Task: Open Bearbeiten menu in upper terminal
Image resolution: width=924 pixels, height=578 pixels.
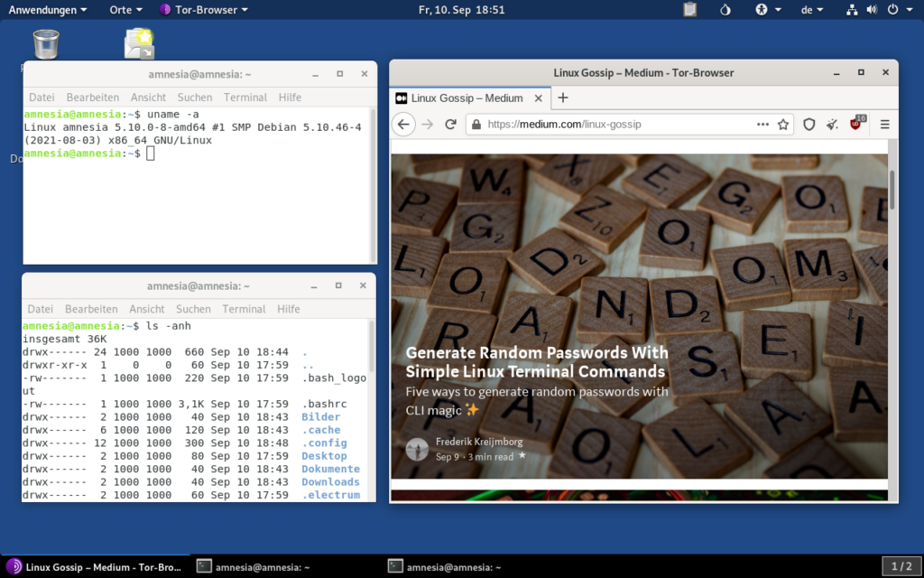Action: pyautogui.click(x=93, y=98)
